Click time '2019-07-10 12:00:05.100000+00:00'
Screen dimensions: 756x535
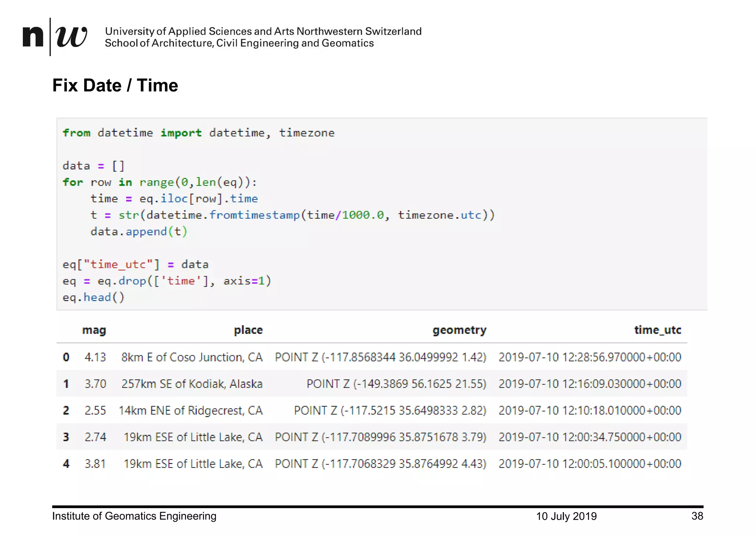[590, 464]
